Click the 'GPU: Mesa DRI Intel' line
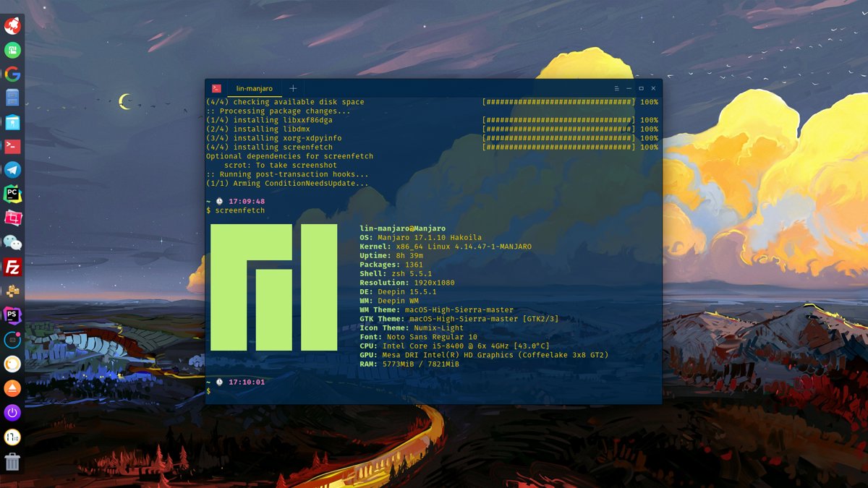This screenshot has height=488, width=868. pyautogui.click(x=484, y=355)
